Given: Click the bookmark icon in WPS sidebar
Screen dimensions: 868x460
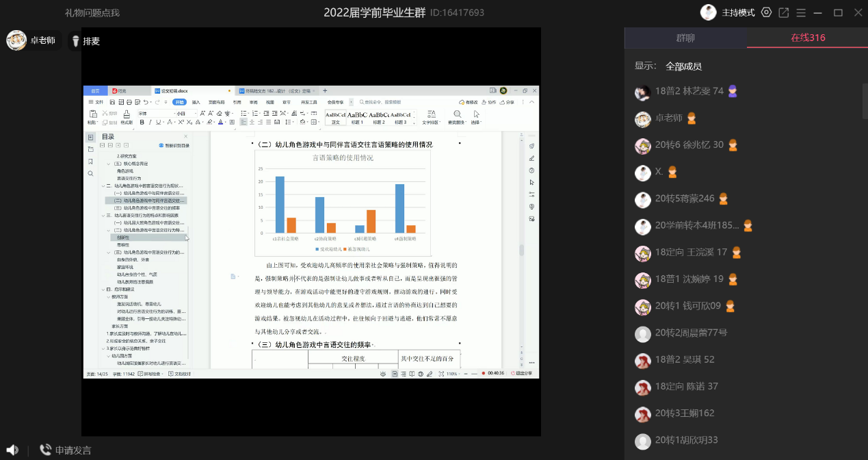Looking at the screenshot, I should [x=90, y=162].
